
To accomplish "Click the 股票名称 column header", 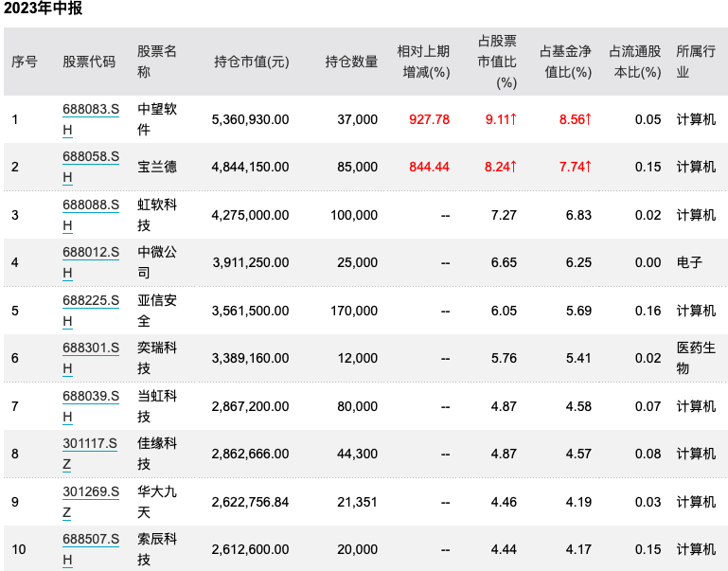I will click(x=157, y=62).
